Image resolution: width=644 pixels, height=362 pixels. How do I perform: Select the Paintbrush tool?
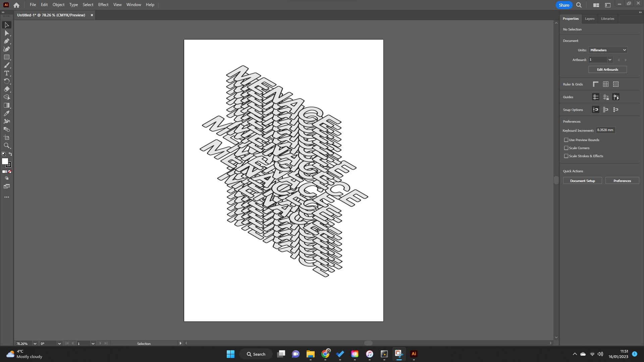(7, 65)
